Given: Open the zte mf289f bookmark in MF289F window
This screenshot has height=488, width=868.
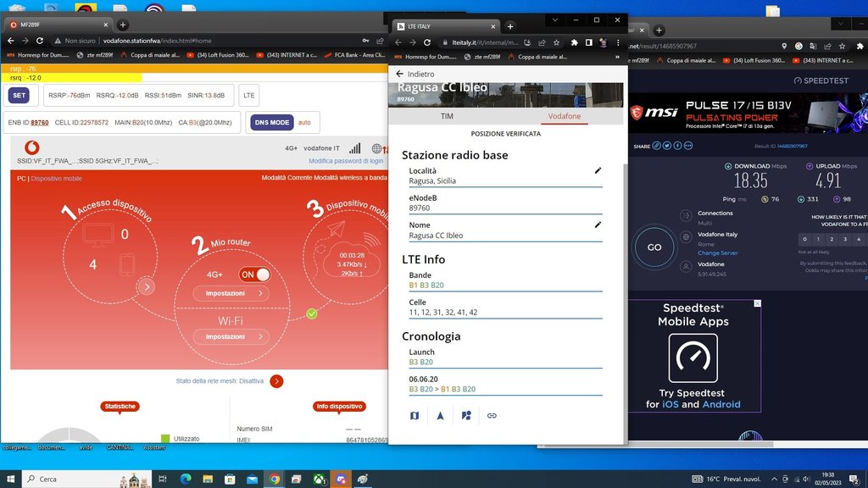Looking at the screenshot, I should tap(95, 55).
